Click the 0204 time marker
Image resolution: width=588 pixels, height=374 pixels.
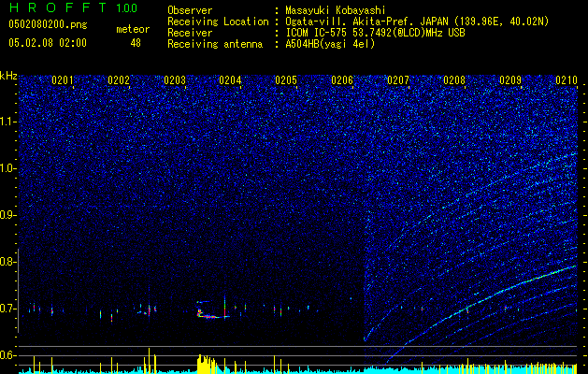pyautogui.click(x=230, y=80)
